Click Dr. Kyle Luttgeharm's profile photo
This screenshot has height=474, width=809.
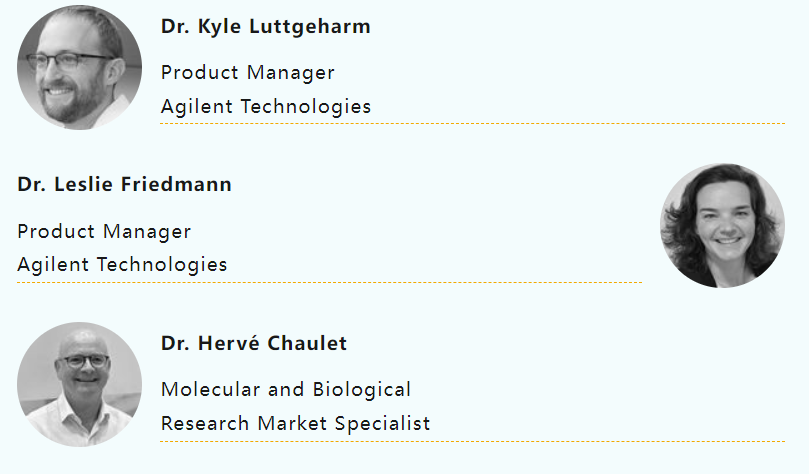pos(79,68)
